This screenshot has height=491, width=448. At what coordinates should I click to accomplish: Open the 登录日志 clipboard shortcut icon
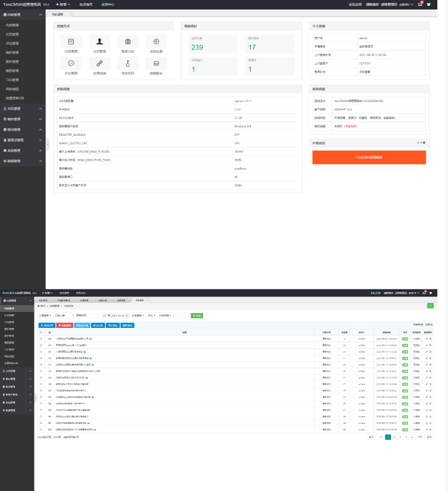pyautogui.click(x=128, y=42)
